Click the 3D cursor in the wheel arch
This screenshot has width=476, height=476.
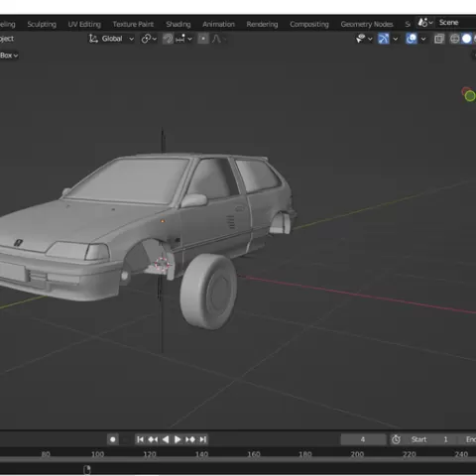coord(162,265)
